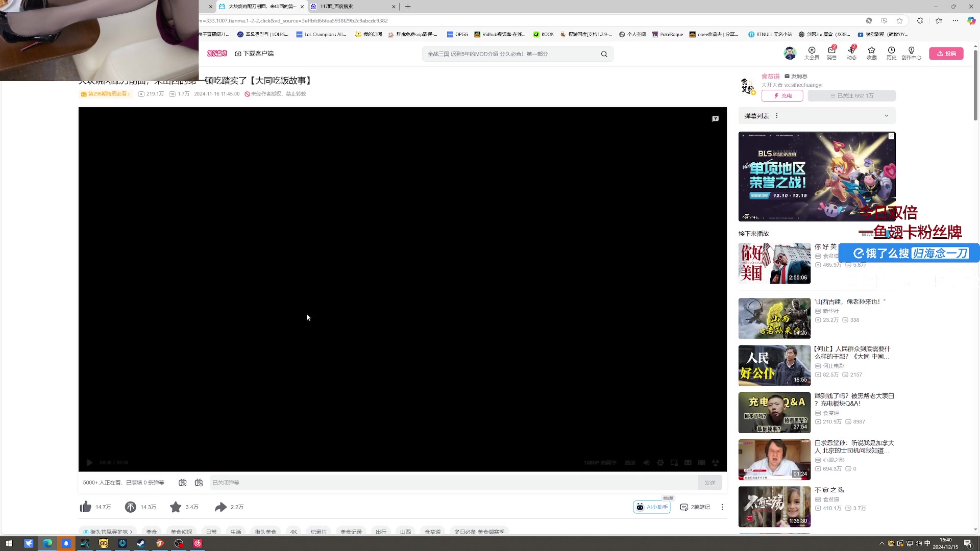Screen dimensions: 980x551
Task: Select the 山西 tag
Action: tap(406, 532)
